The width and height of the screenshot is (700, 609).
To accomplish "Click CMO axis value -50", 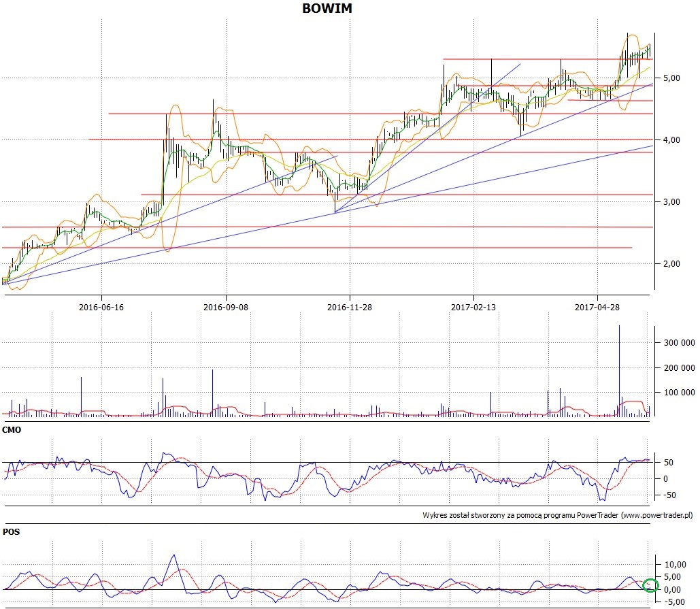I will point(668,495).
